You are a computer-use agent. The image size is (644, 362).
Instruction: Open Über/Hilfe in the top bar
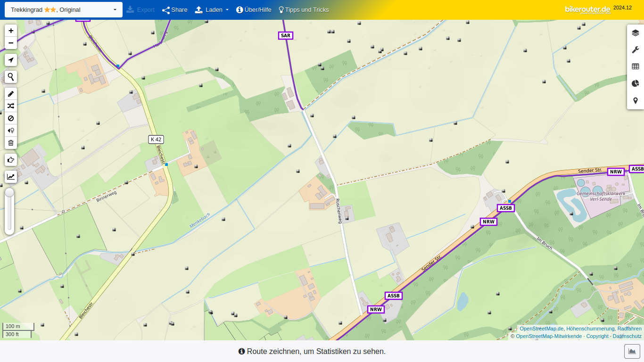[x=254, y=10]
